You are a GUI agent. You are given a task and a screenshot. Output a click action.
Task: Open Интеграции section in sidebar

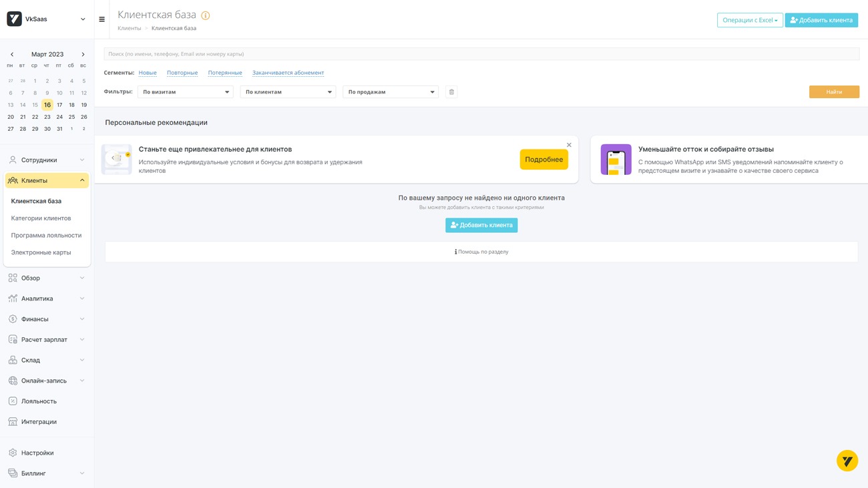coord(39,422)
